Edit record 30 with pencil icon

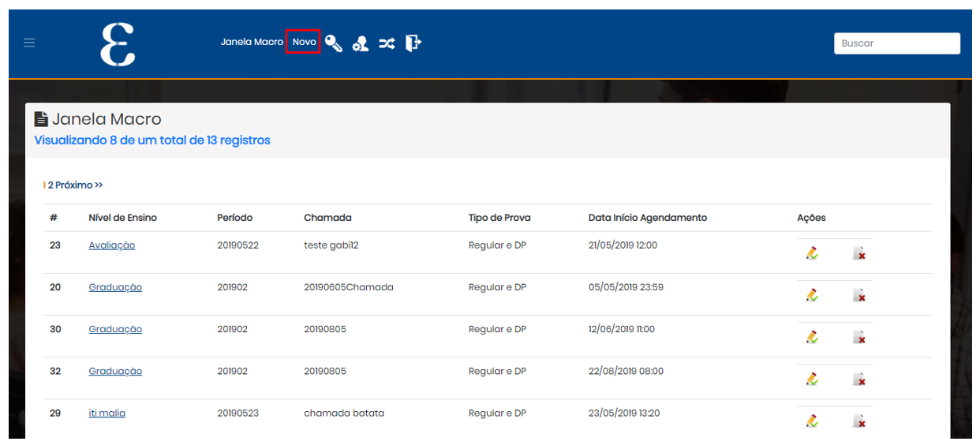click(x=812, y=336)
